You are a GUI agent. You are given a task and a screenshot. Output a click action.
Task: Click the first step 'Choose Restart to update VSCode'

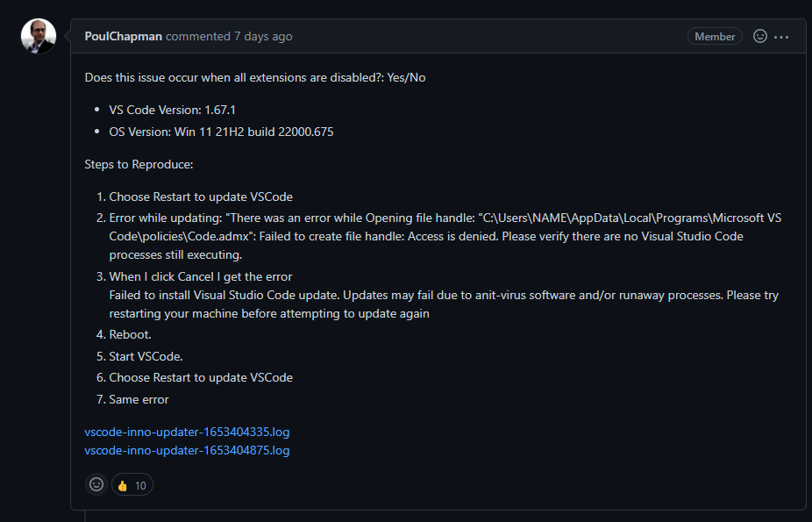click(201, 197)
